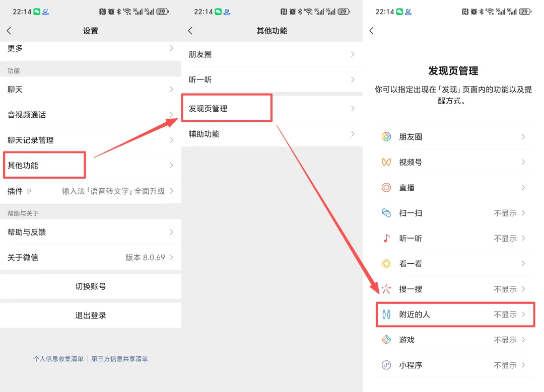This screenshot has width=544, height=392.
Task: Open 其他功能 menu entry
Action: pos(91,166)
